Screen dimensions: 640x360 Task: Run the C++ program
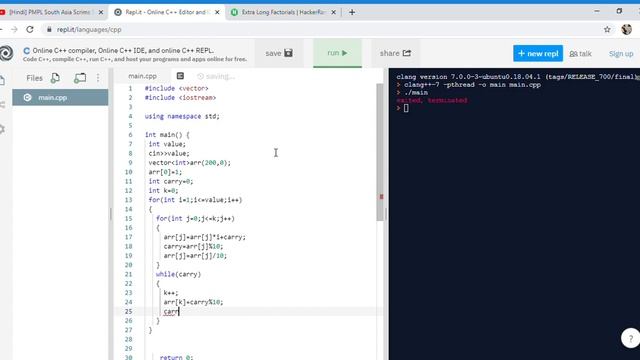coord(337,53)
